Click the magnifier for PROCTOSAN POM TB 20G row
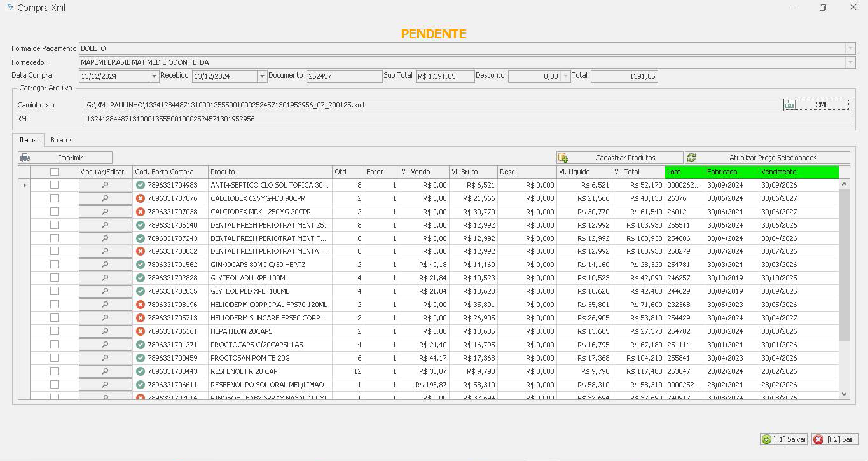The width and height of the screenshot is (868, 461). coord(105,358)
